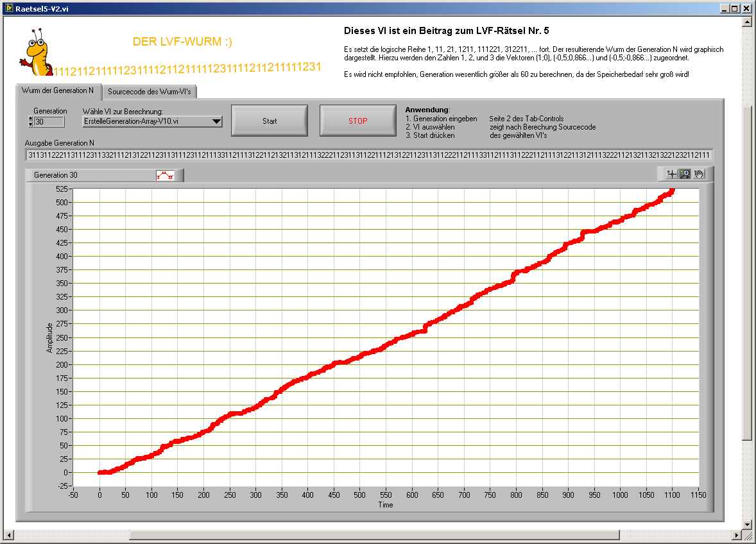Click the horizontal scrollbar thumb
This screenshot has height=544, width=756.
[x=375, y=535]
